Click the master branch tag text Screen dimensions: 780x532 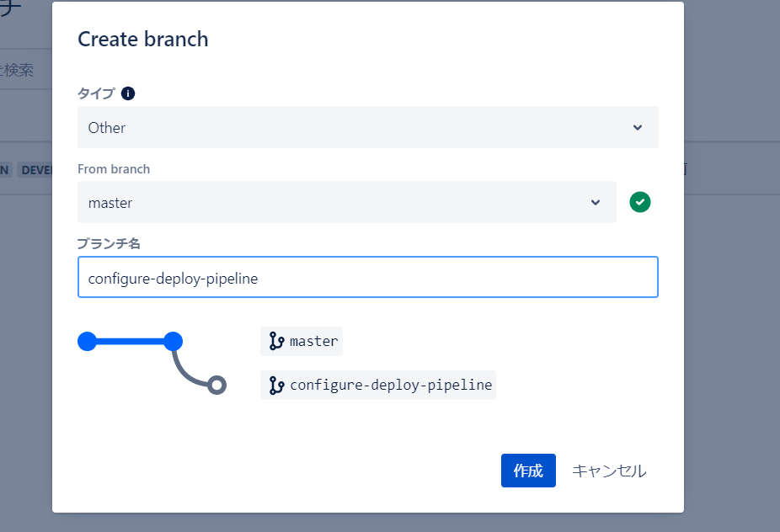[314, 341]
